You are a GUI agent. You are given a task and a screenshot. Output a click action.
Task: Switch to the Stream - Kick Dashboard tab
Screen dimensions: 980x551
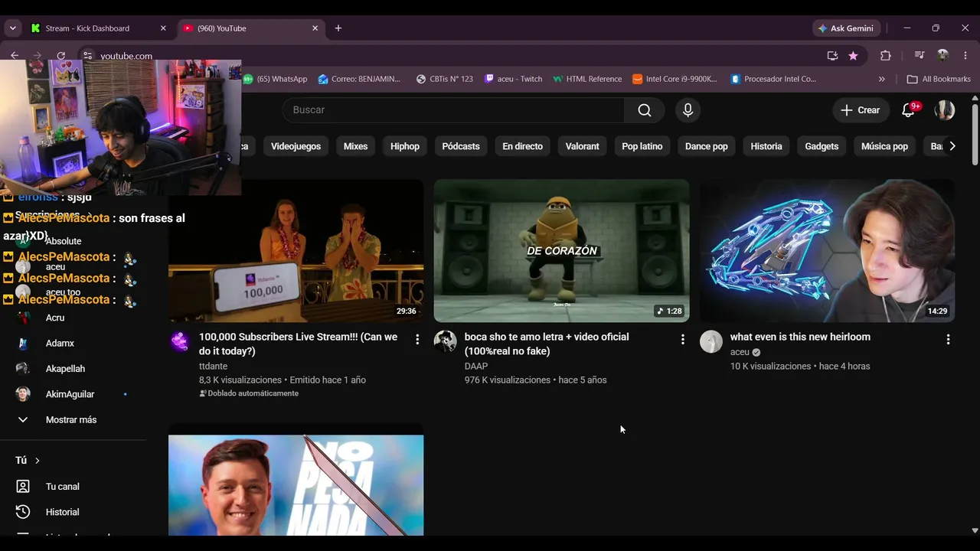99,28
